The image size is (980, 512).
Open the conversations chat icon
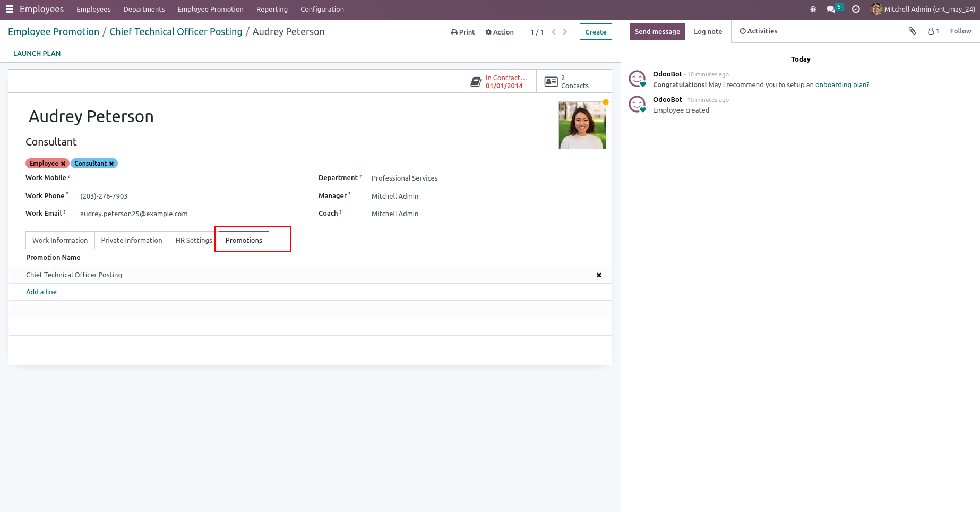[831, 9]
